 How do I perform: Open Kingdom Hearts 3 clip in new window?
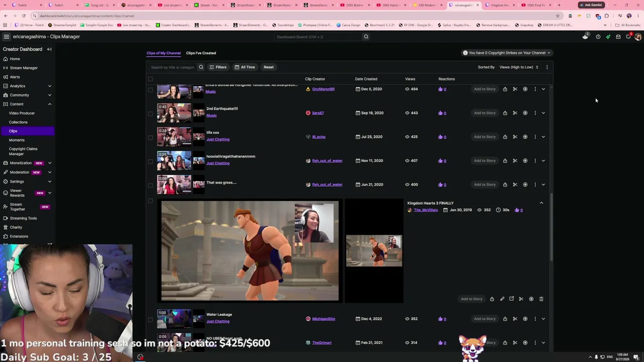pos(512,299)
